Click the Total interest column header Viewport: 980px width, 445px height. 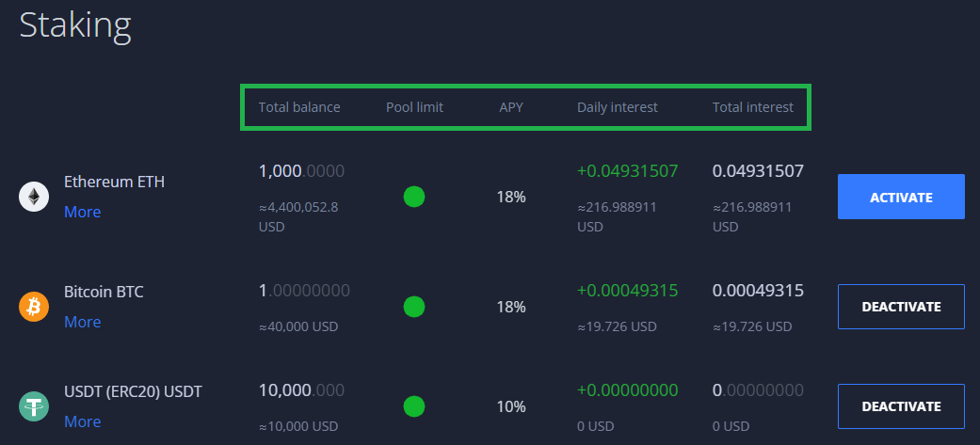pyautogui.click(x=753, y=107)
